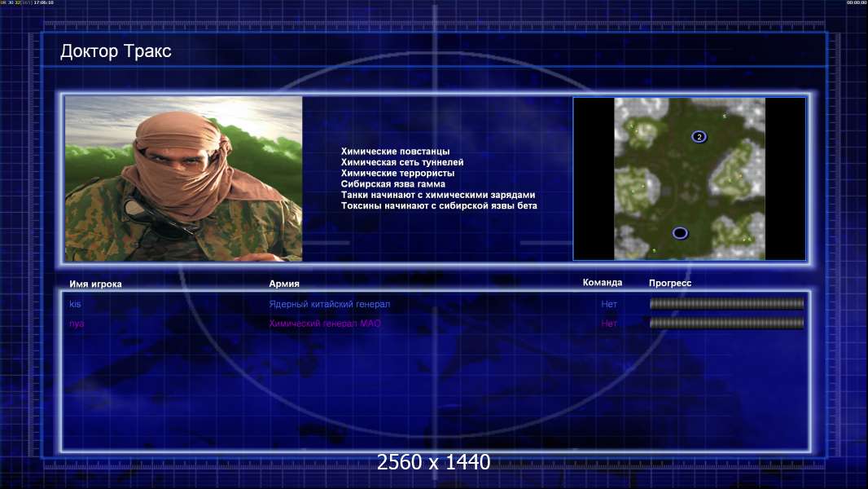The image size is (868, 489).
Task: Click the 'Имя игрока' column header
Action: click(96, 284)
